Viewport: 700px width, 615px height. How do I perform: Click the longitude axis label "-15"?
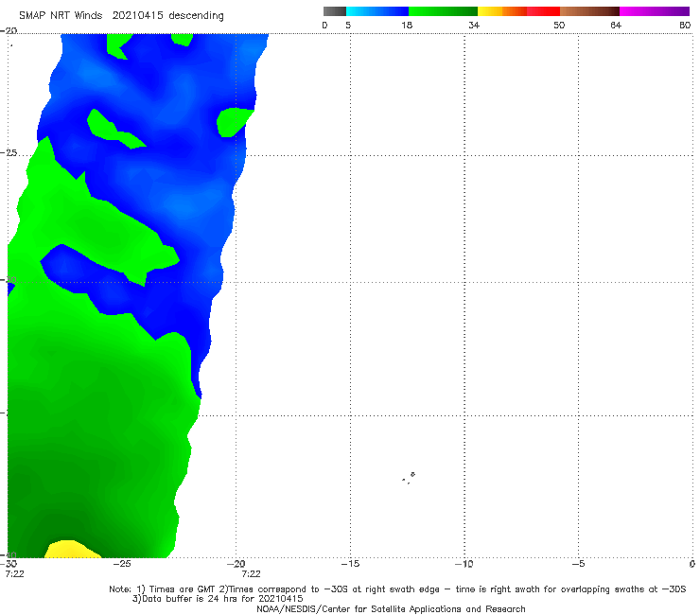tap(350, 564)
